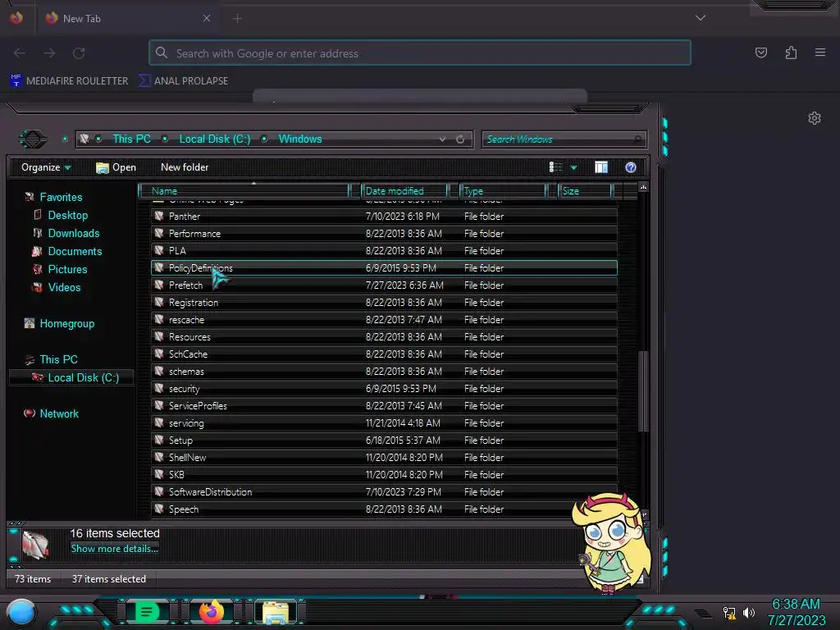Click the Firefox back arrow

coord(20,53)
